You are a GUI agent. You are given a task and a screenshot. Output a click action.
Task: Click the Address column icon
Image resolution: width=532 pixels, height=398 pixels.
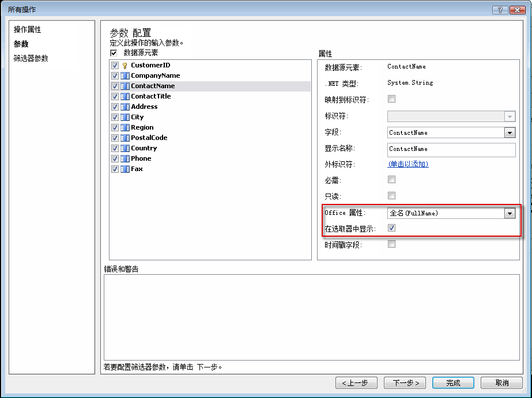[126, 107]
